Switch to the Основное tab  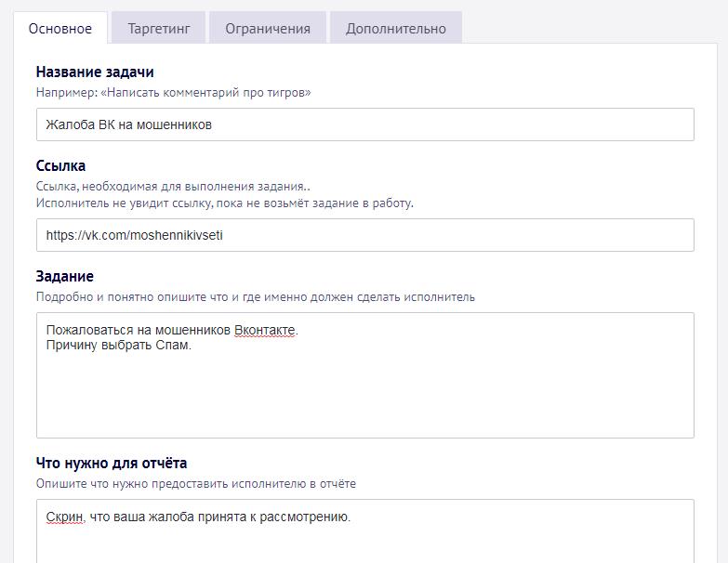[x=60, y=28]
